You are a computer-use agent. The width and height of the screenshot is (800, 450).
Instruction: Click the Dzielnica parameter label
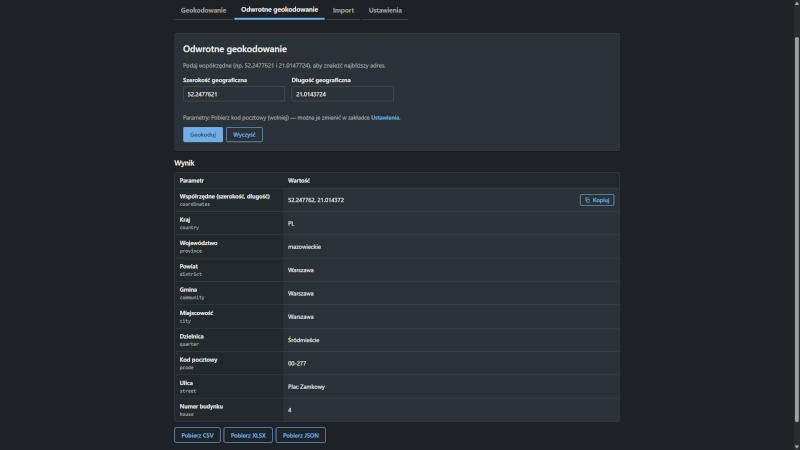(x=191, y=336)
